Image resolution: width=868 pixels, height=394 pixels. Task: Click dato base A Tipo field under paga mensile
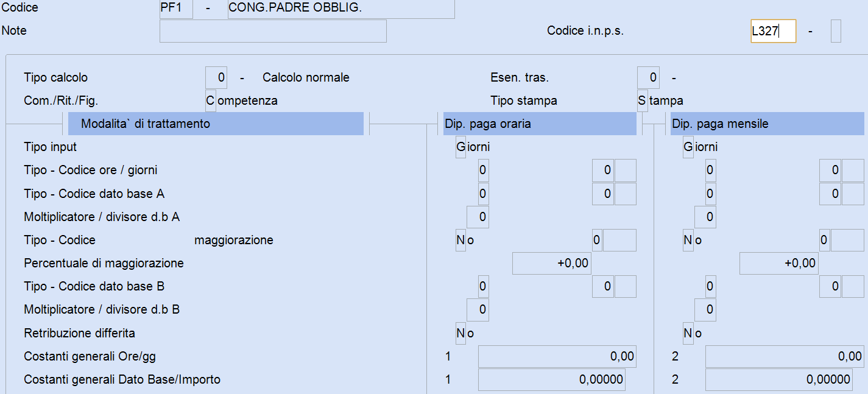[710, 194]
